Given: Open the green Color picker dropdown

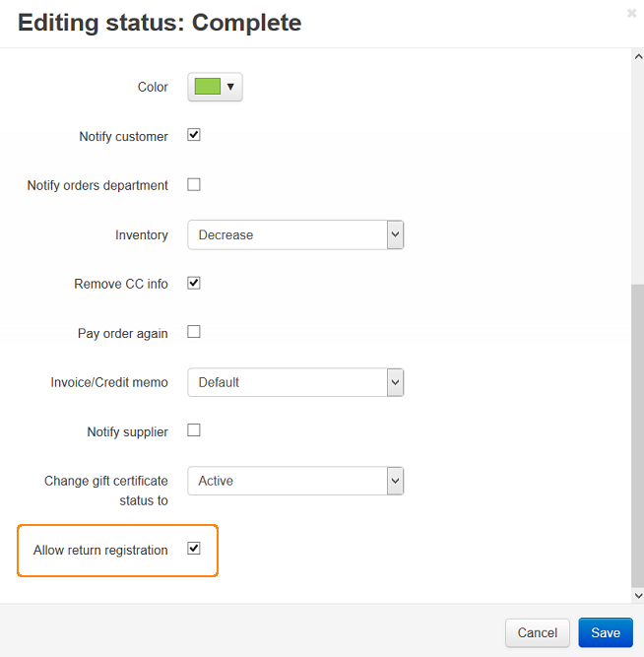Looking at the screenshot, I should click(x=215, y=87).
